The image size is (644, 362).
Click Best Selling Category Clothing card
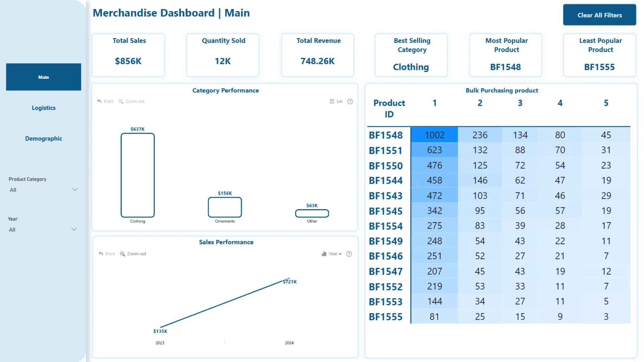pos(412,55)
